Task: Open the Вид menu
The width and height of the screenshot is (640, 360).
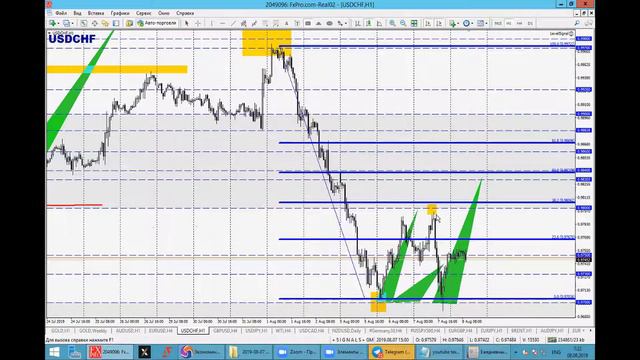Action: point(77,13)
